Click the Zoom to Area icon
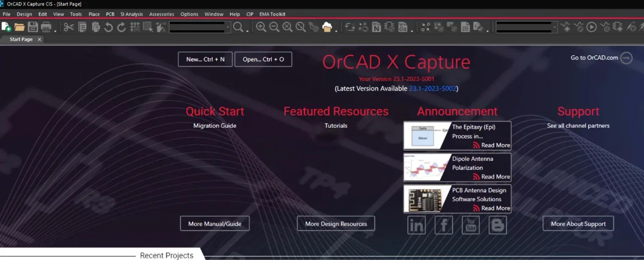The image size is (644, 260). (287, 27)
